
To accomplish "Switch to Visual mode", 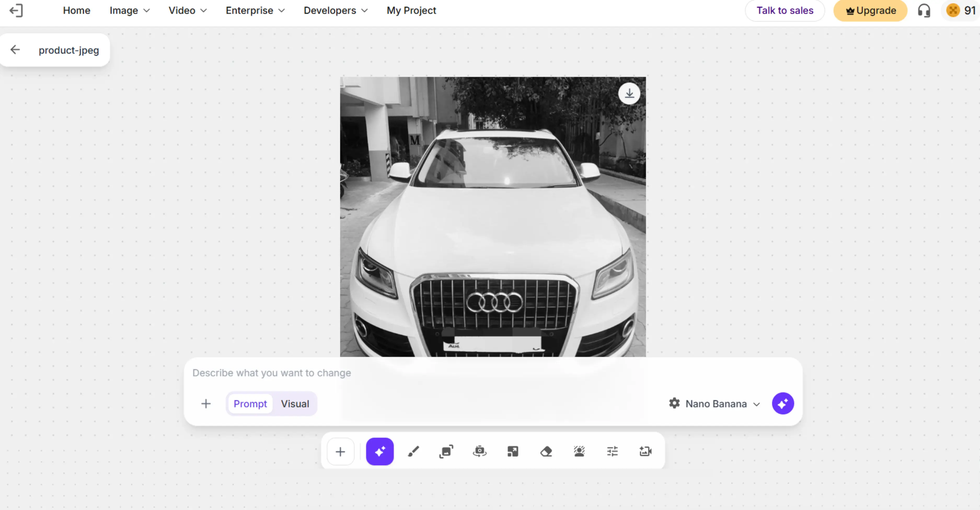I will coord(295,404).
